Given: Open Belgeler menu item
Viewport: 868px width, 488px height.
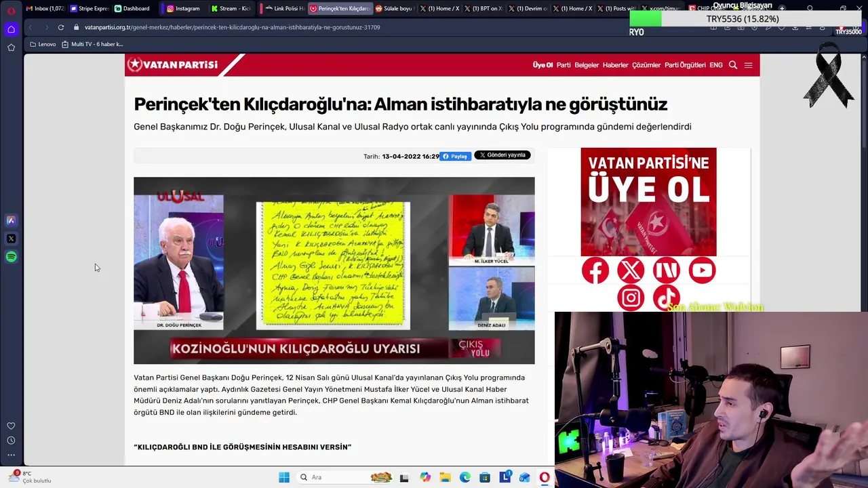Looking at the screenshot, I should pyautogui.click(x=587, y=65).
